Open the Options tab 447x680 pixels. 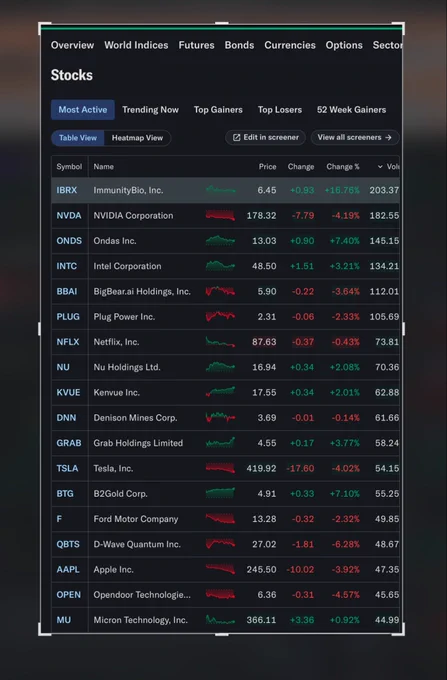(344, 45)
